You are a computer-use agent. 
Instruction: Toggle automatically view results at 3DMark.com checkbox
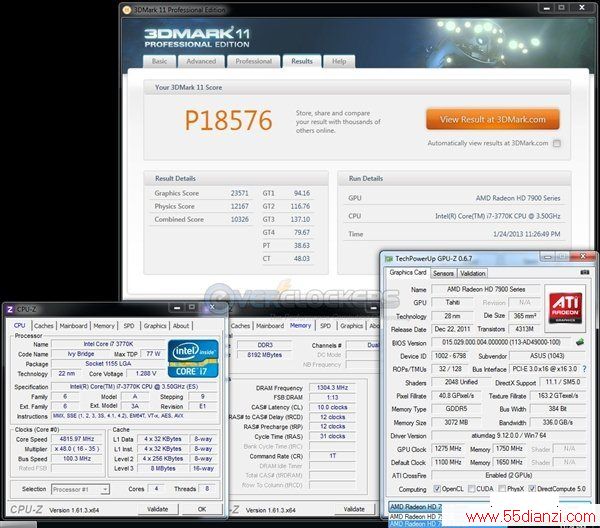557,143
